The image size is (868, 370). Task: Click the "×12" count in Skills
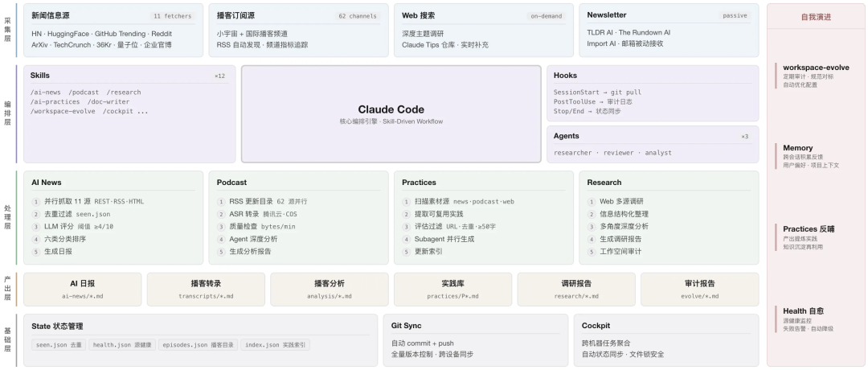coord(219,76)
